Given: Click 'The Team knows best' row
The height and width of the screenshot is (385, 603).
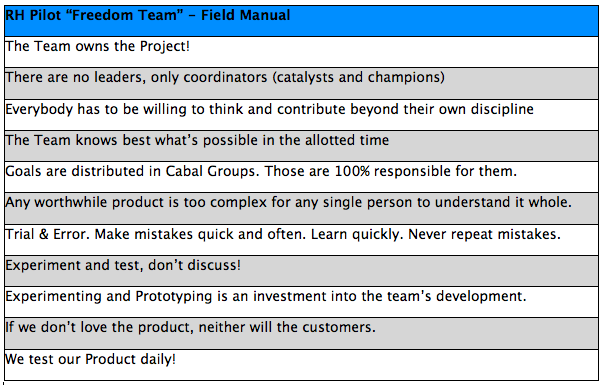Looking at the screenshot, I should click(301, 146).
